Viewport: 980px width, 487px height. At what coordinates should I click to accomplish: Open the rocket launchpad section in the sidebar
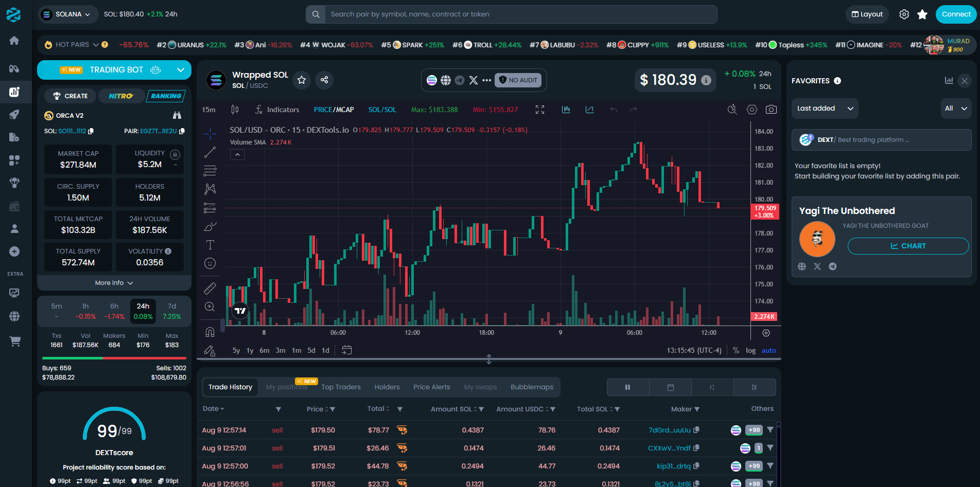(x=14, y=114)
